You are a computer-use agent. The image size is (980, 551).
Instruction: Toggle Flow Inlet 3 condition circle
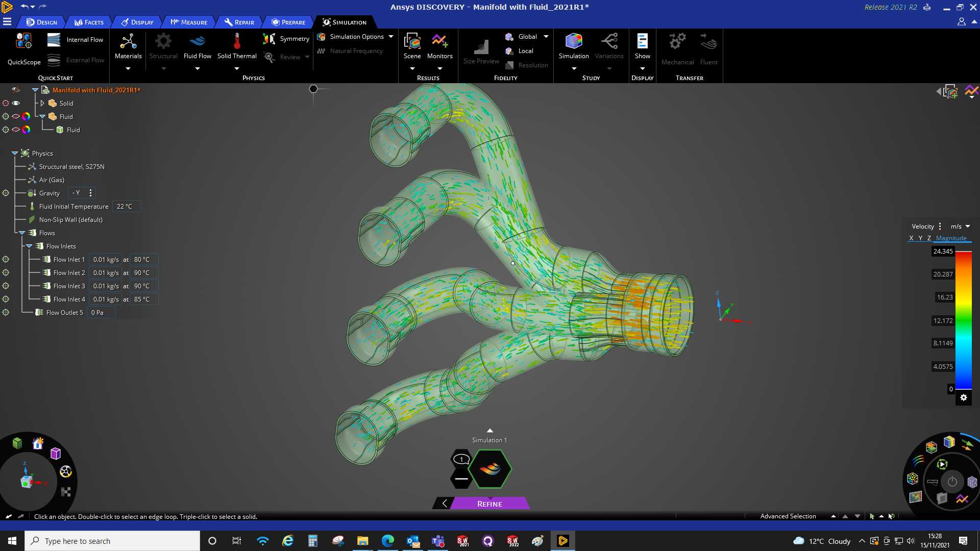(6, 286)
